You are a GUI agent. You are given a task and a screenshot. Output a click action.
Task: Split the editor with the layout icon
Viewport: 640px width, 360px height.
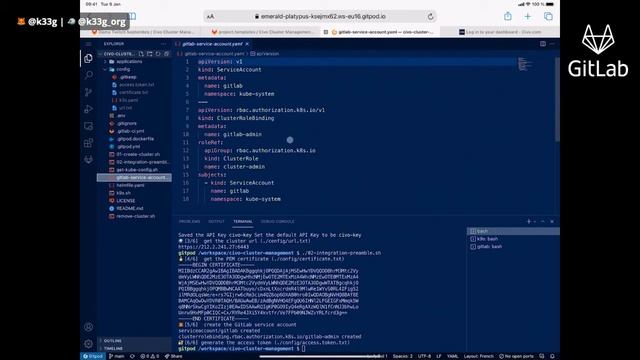pyautogui.click(x=543, y=44)
